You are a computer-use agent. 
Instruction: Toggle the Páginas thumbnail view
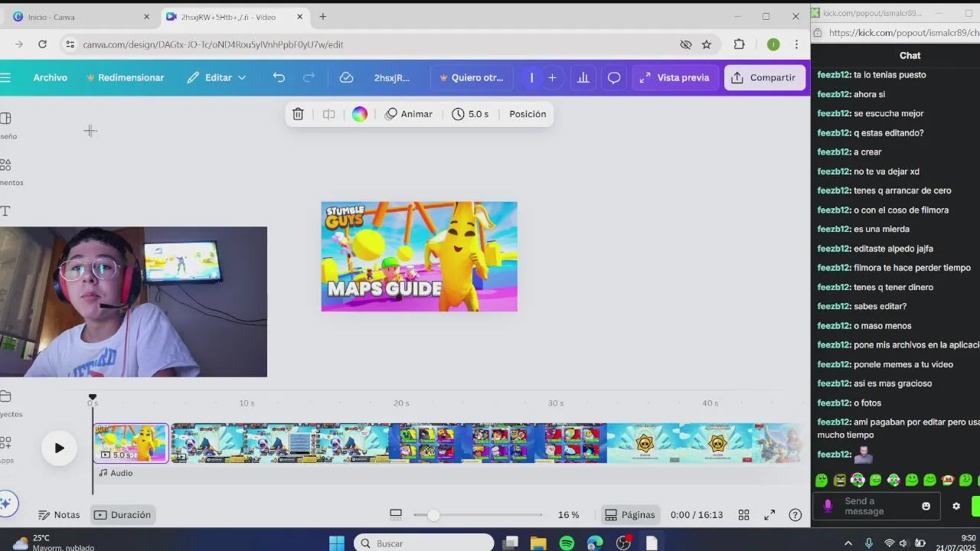(630, 515)
